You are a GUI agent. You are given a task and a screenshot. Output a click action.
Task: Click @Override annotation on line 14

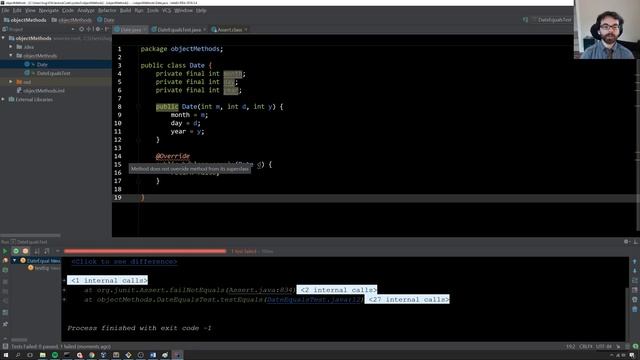[x=173, y=156]
